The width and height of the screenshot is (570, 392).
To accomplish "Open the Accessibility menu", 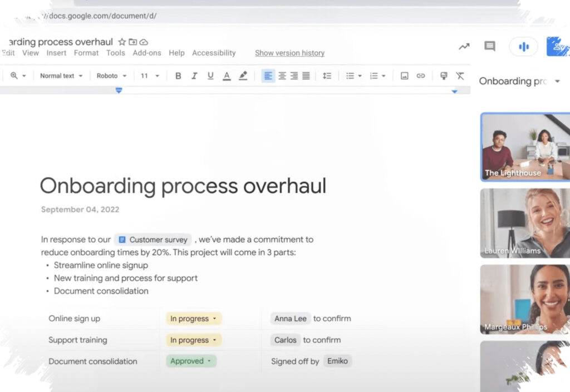I will coord(214,53).
